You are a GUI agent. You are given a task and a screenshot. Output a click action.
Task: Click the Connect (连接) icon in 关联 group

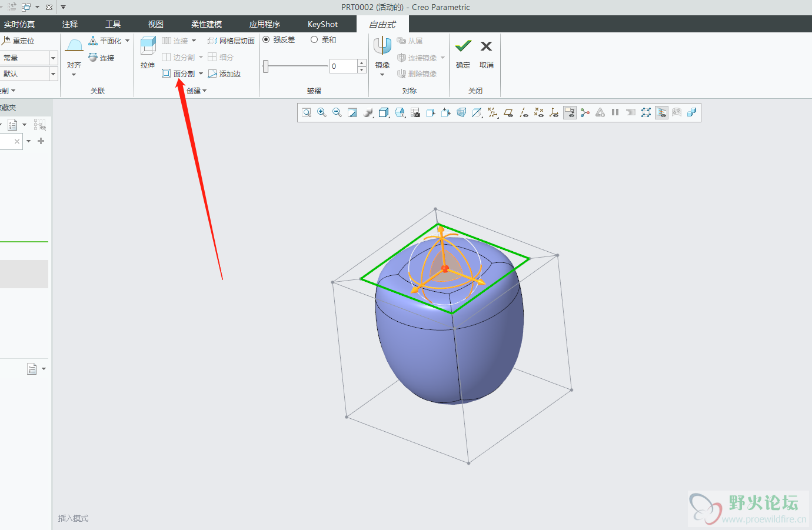93,58
